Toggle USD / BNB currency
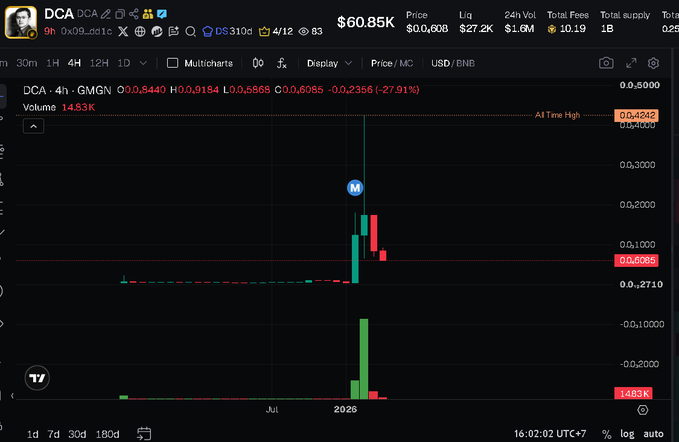679x442 pixels. pyautogui.click(x=453, y=63)
